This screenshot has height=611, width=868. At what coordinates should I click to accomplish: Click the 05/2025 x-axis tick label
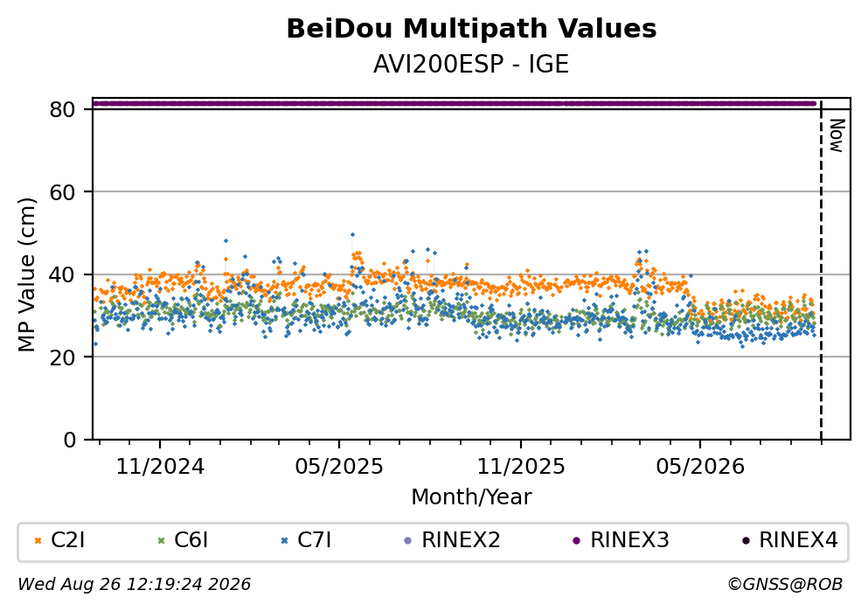pos(339,467)
